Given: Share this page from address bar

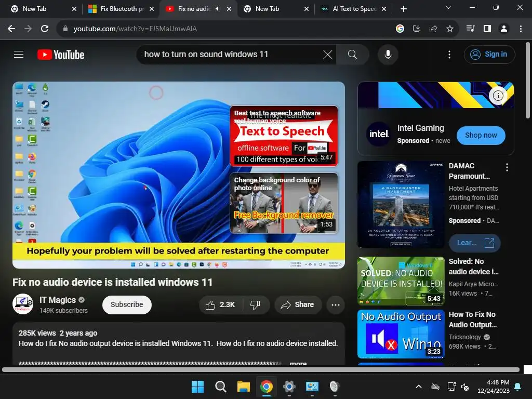Looking at the screenshot, I should [433, 29].
